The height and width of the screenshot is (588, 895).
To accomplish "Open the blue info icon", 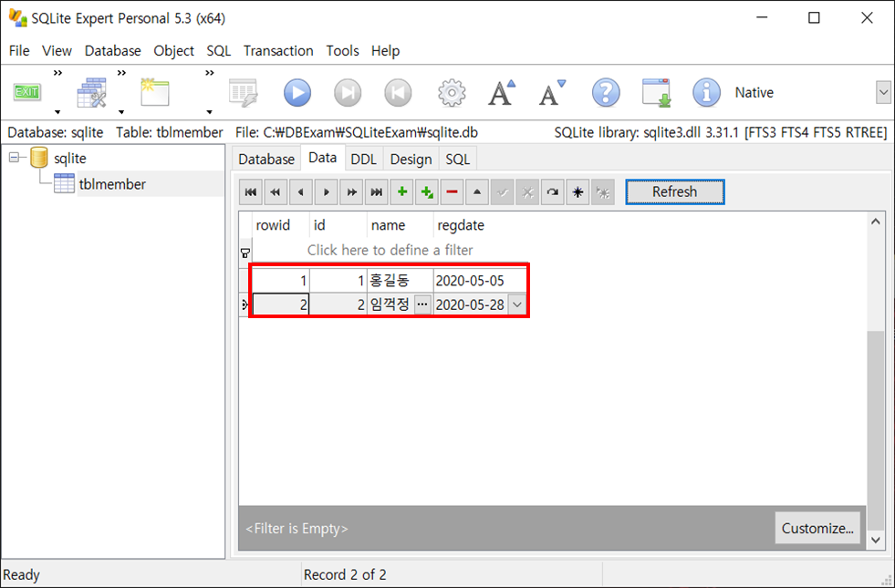I will pyautogui.click(x=706, y=92).
